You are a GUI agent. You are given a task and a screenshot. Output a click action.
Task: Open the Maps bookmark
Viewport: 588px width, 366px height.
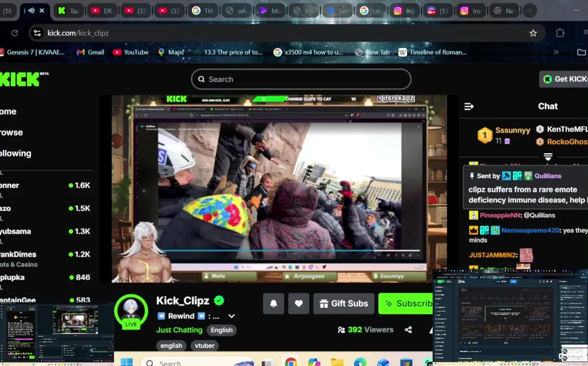171,52
